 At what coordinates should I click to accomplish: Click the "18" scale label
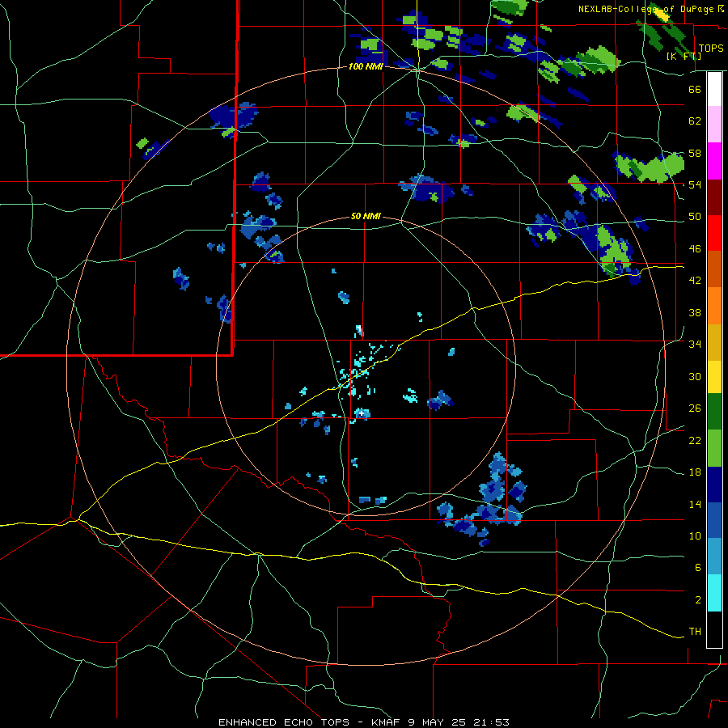point(695,472)
